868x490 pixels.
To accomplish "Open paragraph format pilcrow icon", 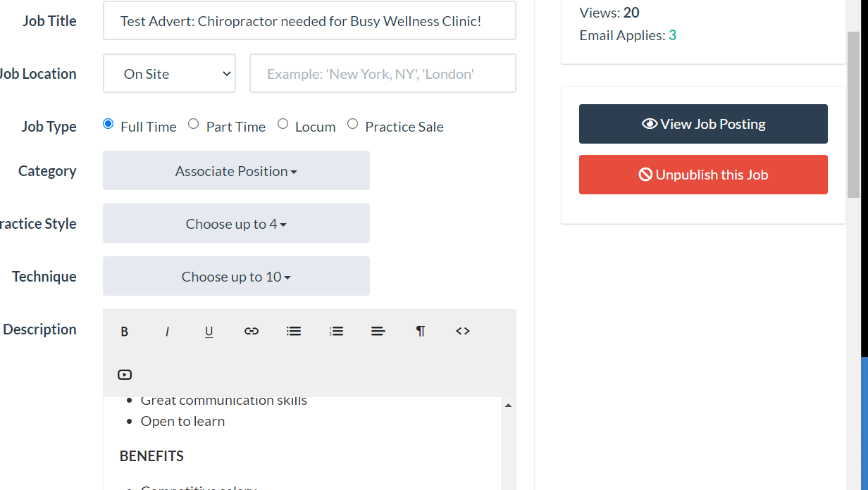I will 421,331.
